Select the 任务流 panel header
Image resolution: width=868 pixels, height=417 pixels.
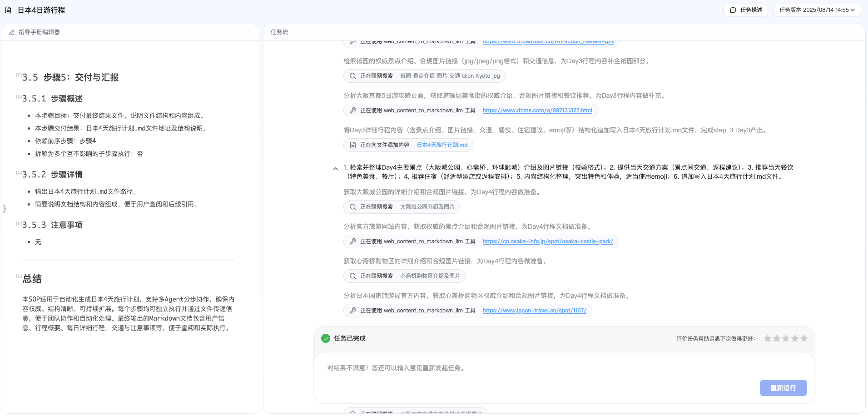tap(564, 32)
